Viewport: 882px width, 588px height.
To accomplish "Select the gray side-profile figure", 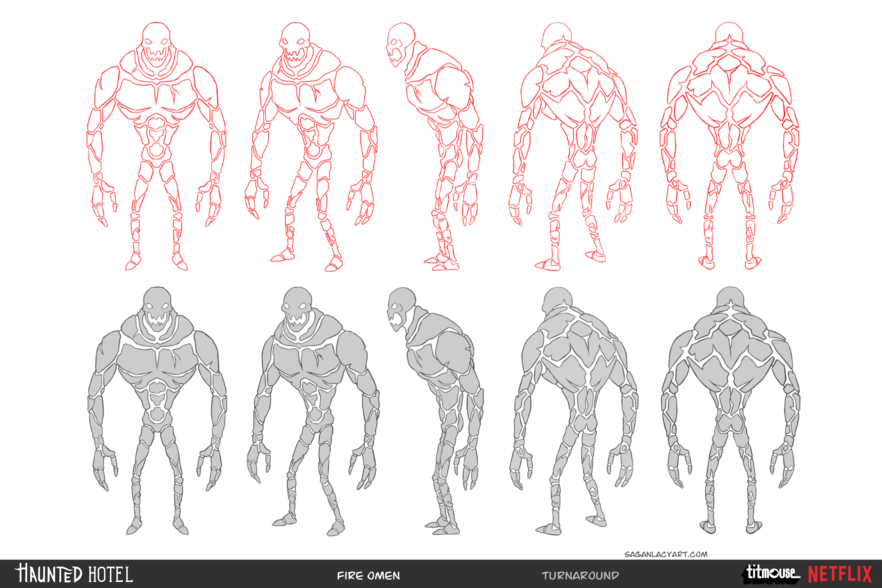I will pyautogui.click(x=436, y=411).
